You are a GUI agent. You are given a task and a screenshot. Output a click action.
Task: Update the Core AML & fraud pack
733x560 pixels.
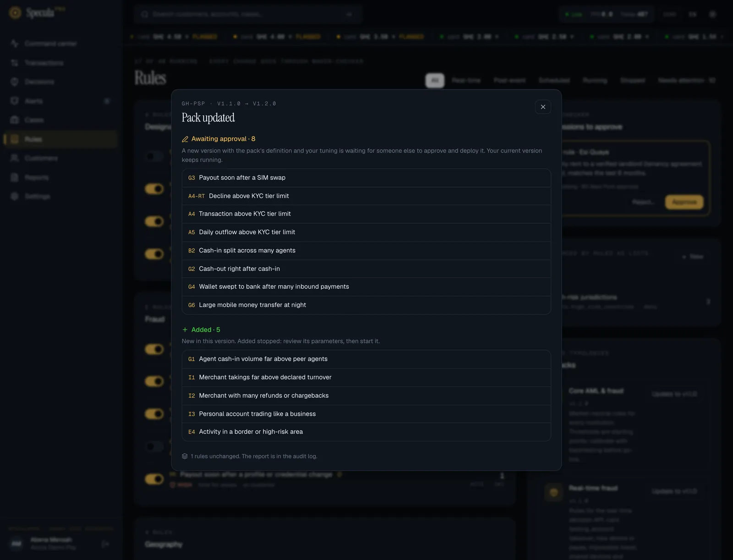click(x=674, y=394)
